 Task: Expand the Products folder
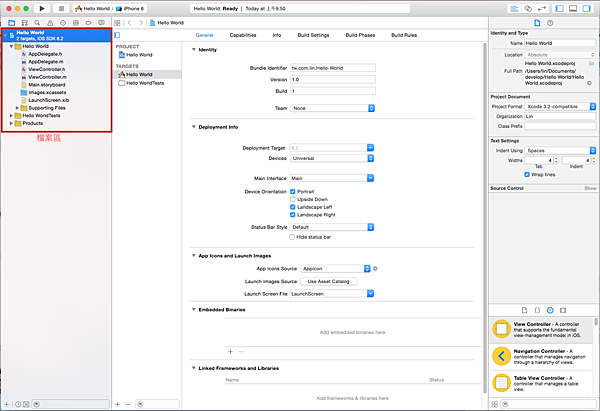tap(11, 123)
